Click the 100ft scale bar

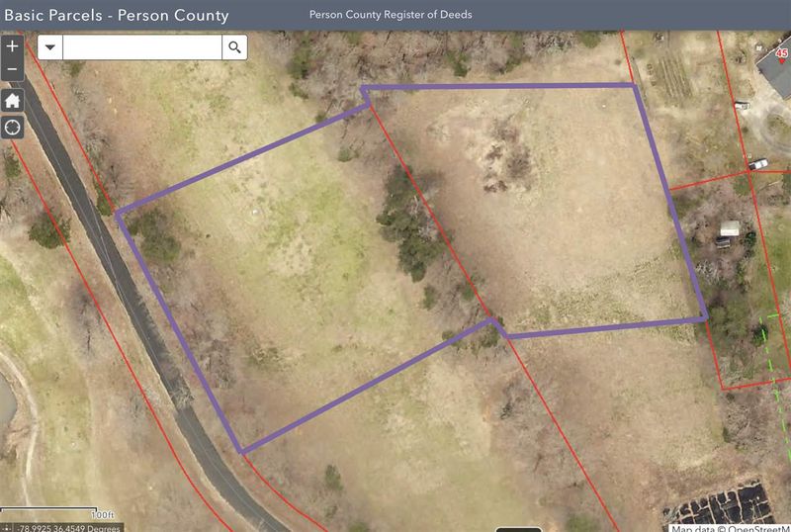tap(57, 513)
